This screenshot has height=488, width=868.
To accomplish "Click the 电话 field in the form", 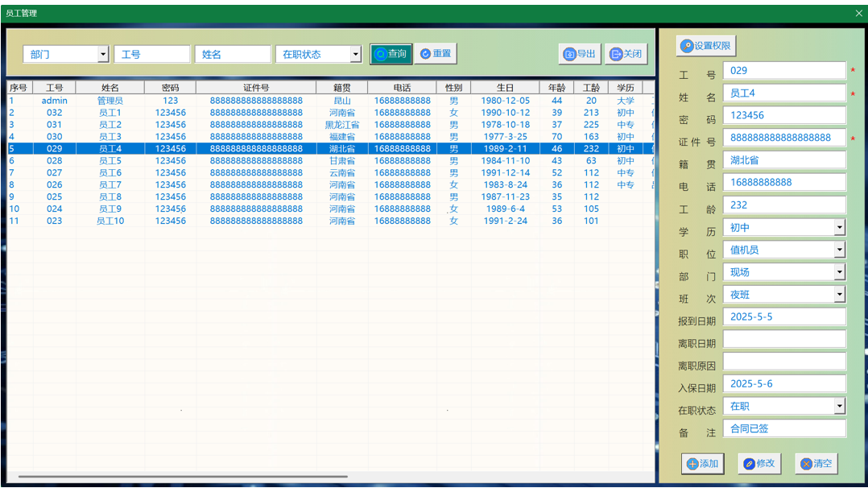I will click(x=784, y=182).
